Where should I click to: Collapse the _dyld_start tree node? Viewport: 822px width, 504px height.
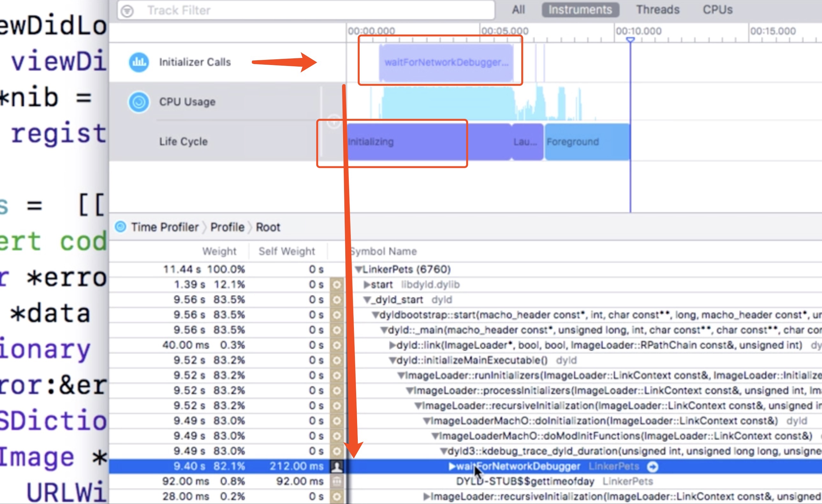click(367, 300)
